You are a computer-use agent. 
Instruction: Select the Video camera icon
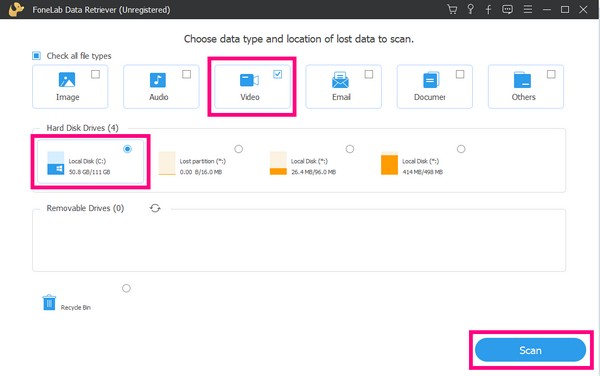click(x=249, y=80)
